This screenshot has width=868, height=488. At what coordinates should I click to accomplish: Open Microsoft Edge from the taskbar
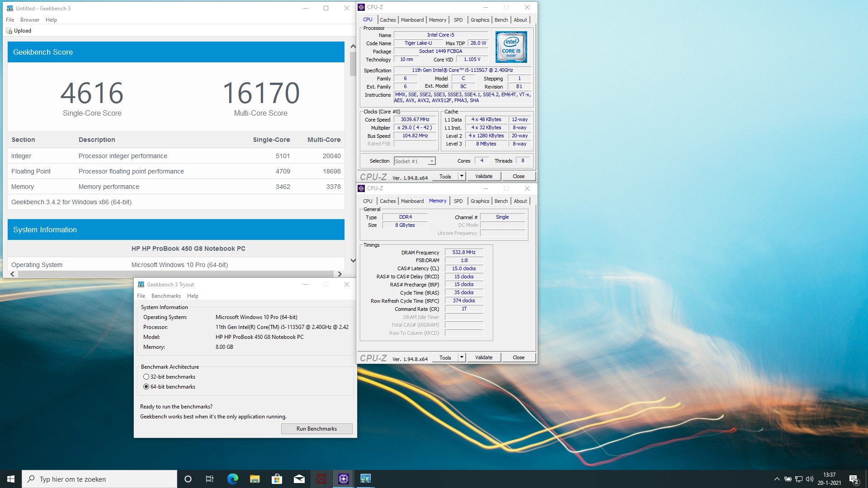tap(232, 479)
